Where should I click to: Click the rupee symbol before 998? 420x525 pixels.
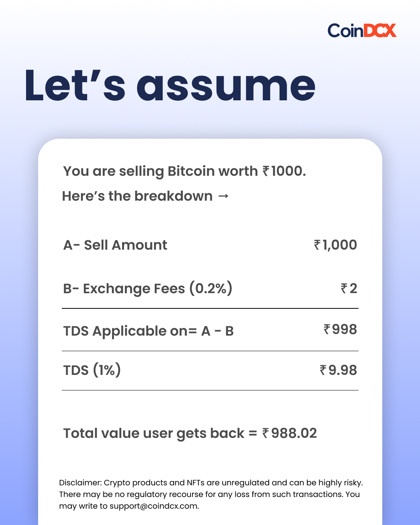(327, 329)
